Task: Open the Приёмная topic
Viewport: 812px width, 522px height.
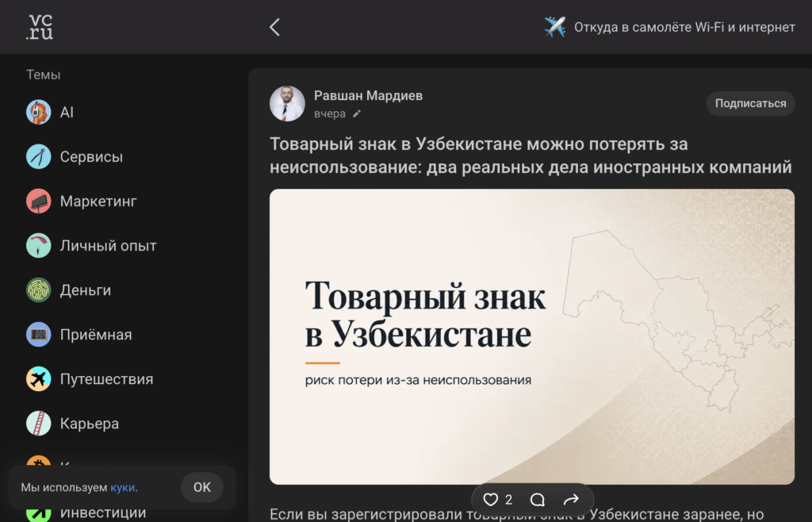Action: [96, 335]
